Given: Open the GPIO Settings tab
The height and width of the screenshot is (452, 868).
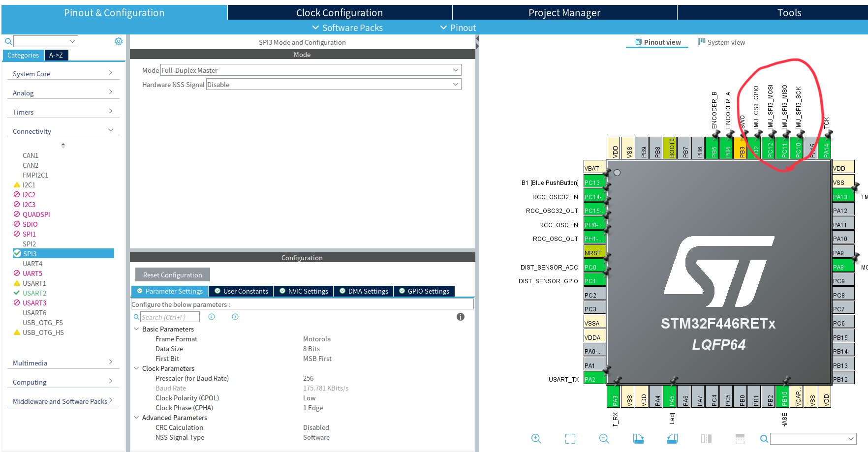Looking at the screenshot, I should pos(424,291).
